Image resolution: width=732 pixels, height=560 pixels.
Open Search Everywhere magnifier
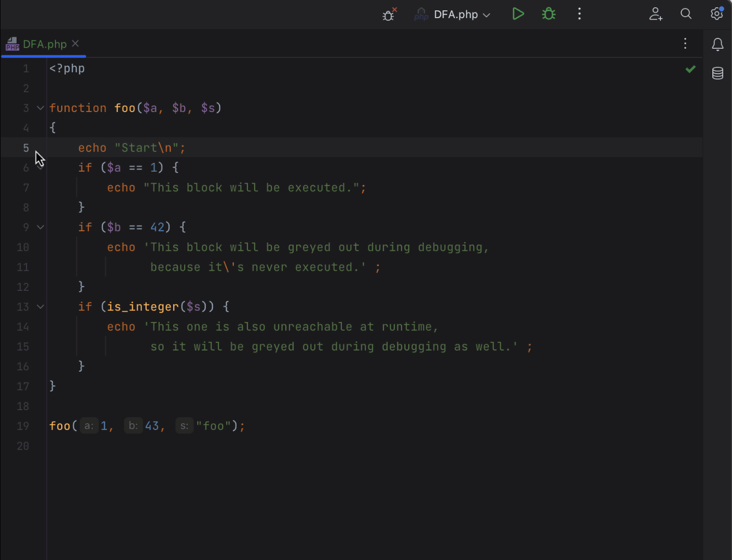[x=686, y=14]
